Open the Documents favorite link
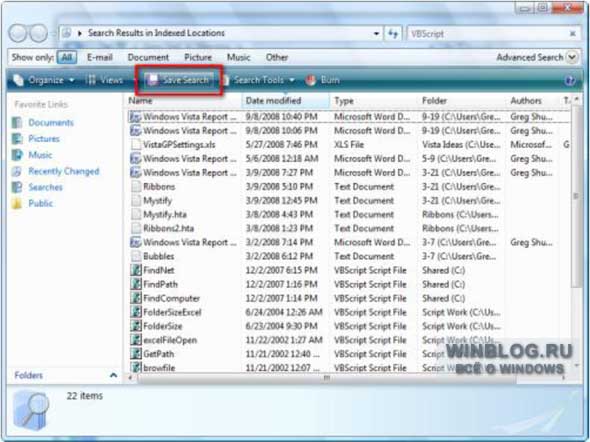The image size is (590, 442). tap(51, 123)
